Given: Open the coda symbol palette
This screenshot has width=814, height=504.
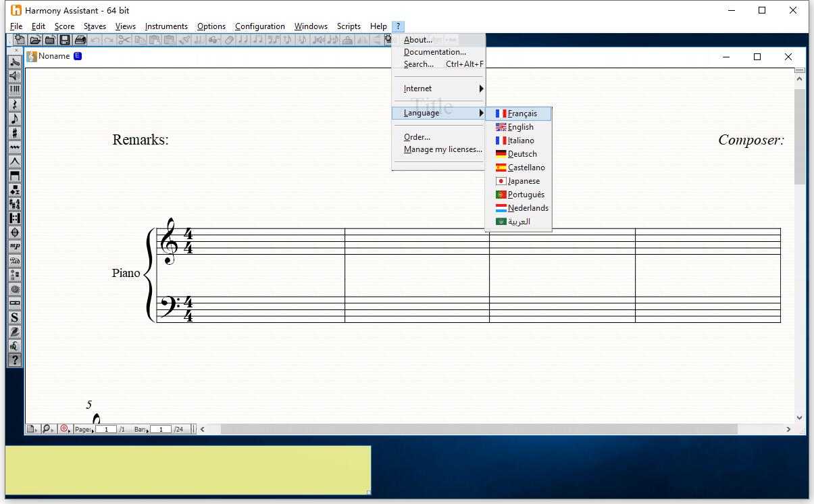Looking at the screenshot, I should (15, 232).
